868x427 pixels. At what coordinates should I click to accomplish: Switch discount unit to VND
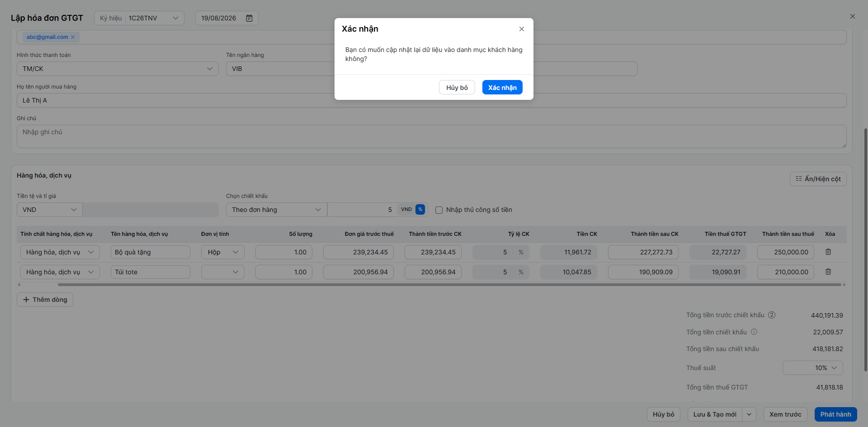click(x=406, y=210)
